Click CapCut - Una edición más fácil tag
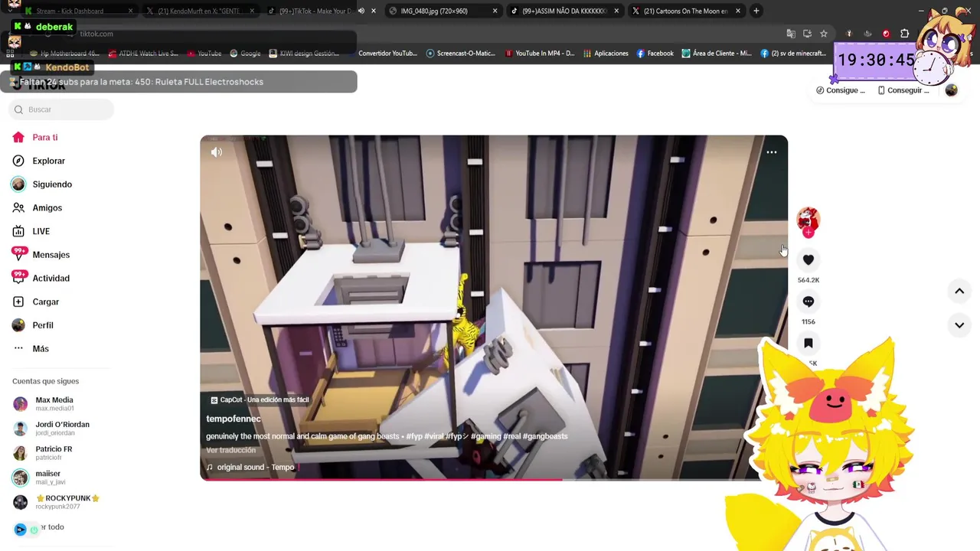 coord(260,399)
